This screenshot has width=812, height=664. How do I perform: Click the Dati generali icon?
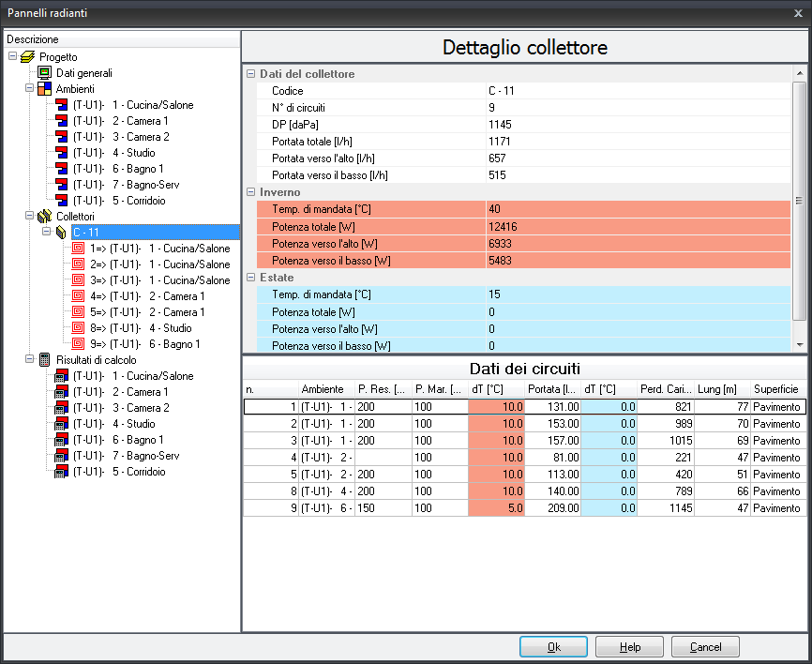[x=44, y=73]
